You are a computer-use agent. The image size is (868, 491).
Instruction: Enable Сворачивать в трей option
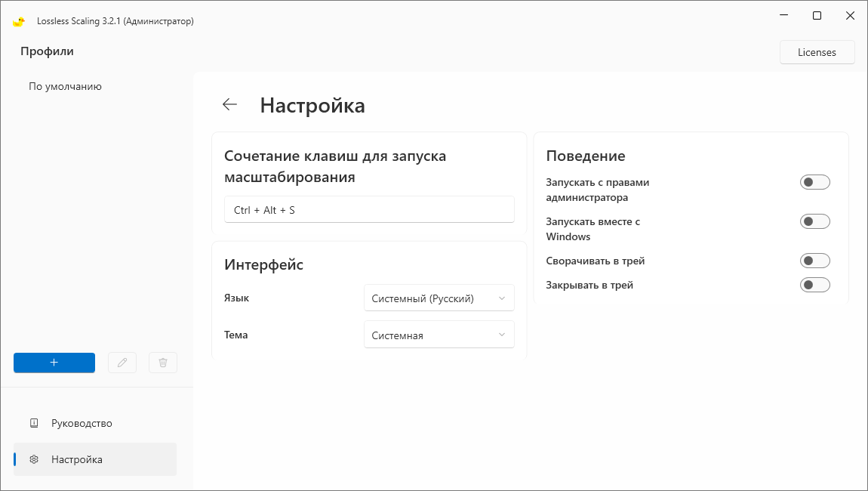(x=815, y=260)
